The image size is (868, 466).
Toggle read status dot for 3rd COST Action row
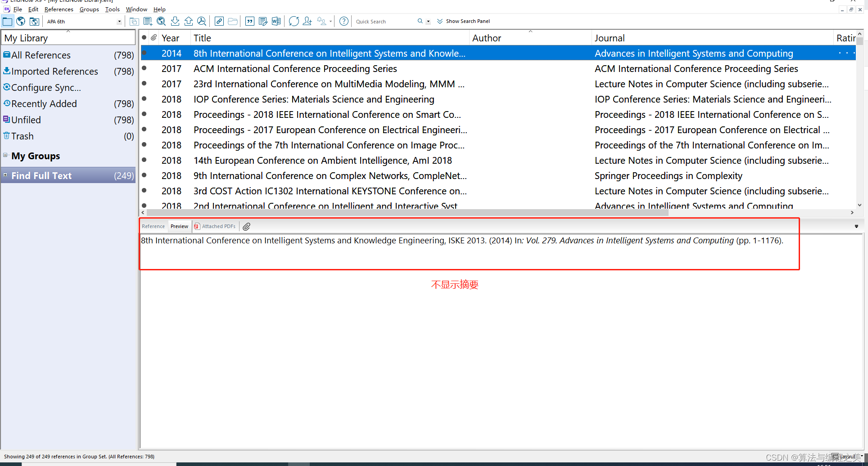(144, 190)
